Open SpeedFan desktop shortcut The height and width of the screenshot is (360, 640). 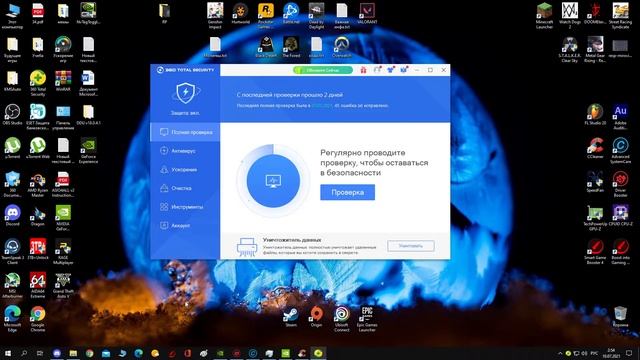[595, 182]
